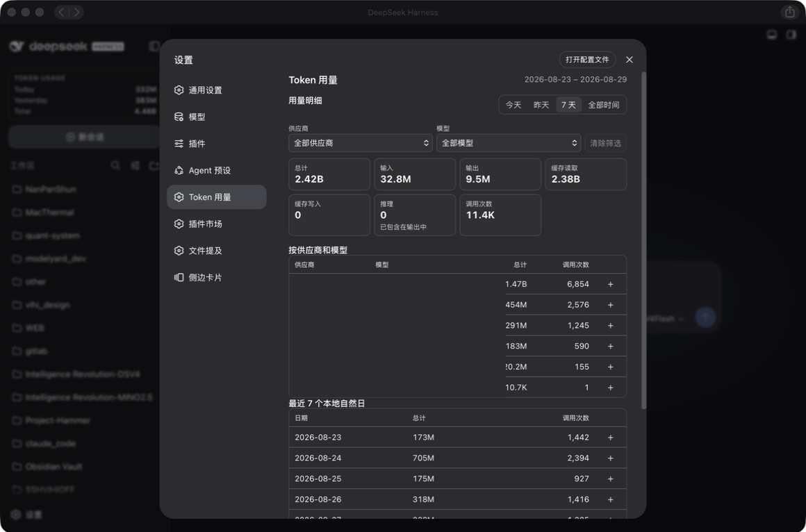Open claude_code folder in the background sidebar

pyautogui.click(x=44, y=444)
